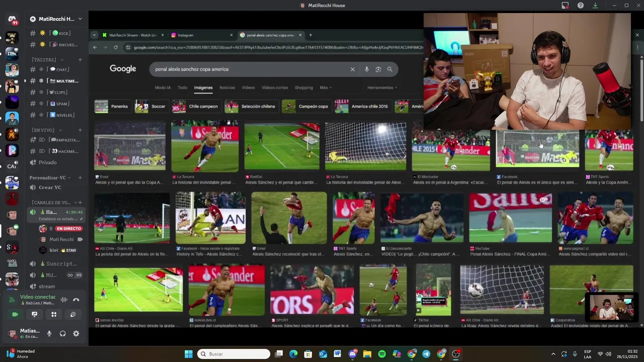Switch to Noticias search tab

click(x=227, y=87)
